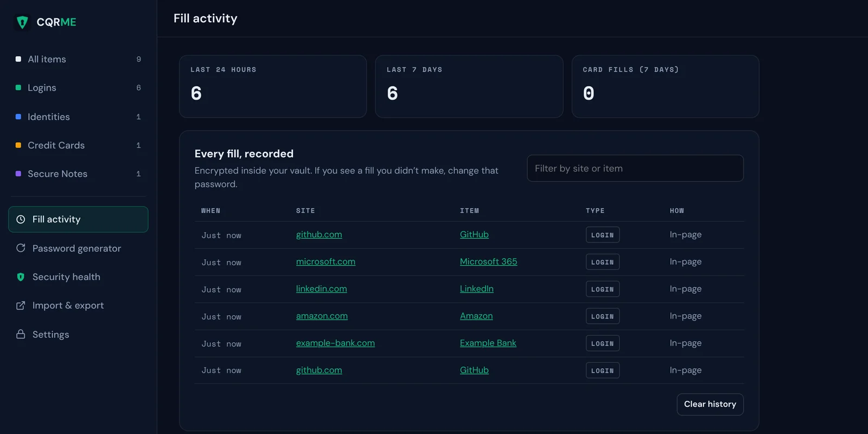The image size is (868, 434).
Task: Open the LinkedIn item link
Action: [476, 289]
